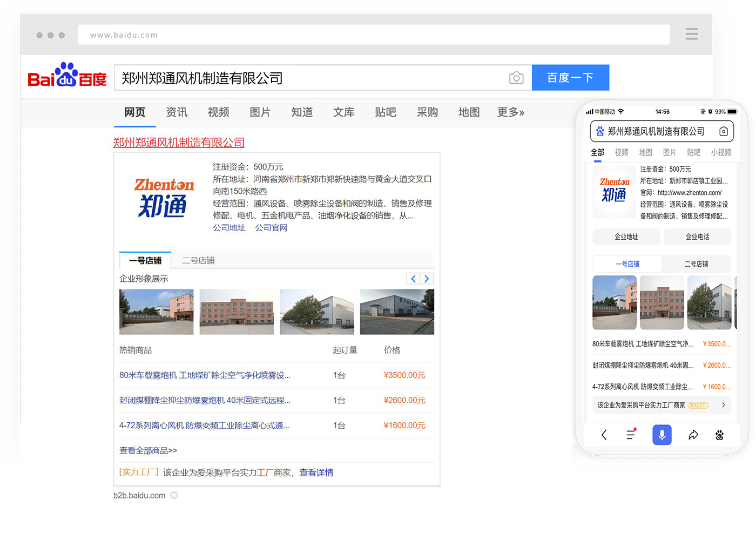Viewport: 756px width, 540px height.
Task: Expand the 该企业为爱采购平台实力工厂商家 row chevron on phone
Action: tap(724, 405)
